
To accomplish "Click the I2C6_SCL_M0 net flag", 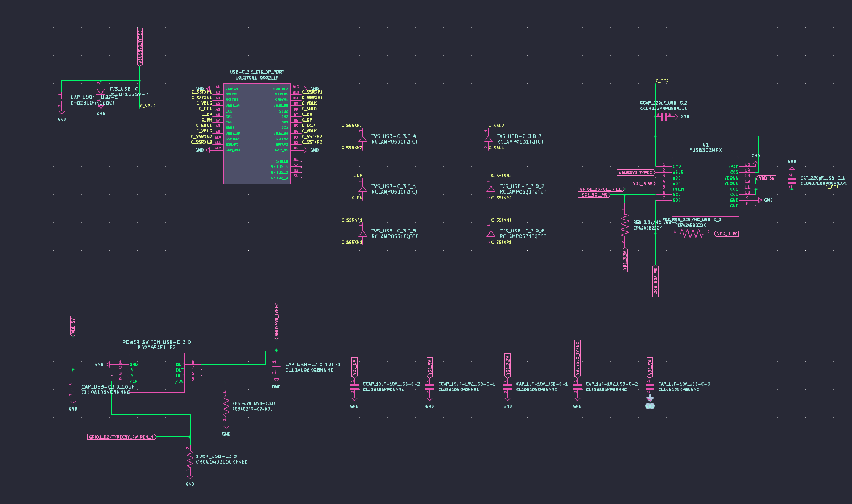I will [594, 194].
